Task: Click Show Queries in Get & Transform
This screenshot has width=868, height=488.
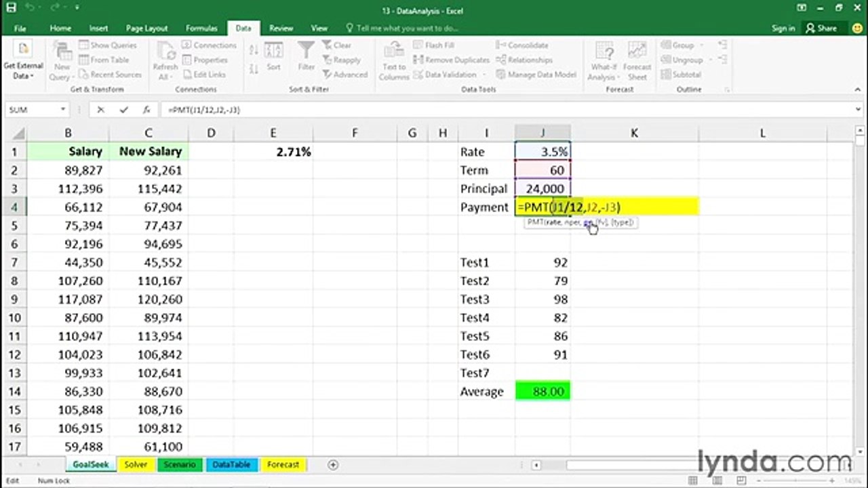Action: 108,45
